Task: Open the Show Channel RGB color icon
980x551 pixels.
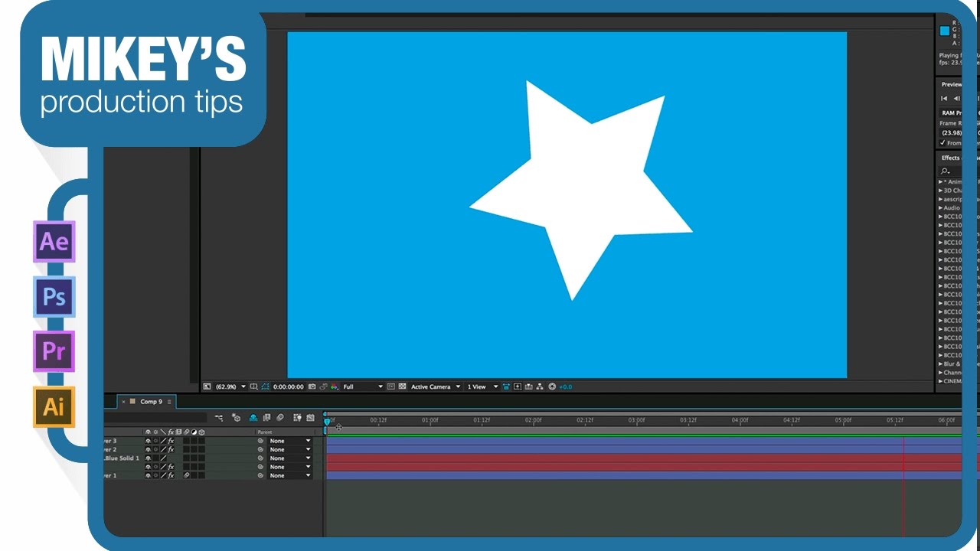Action: [335, 386]
